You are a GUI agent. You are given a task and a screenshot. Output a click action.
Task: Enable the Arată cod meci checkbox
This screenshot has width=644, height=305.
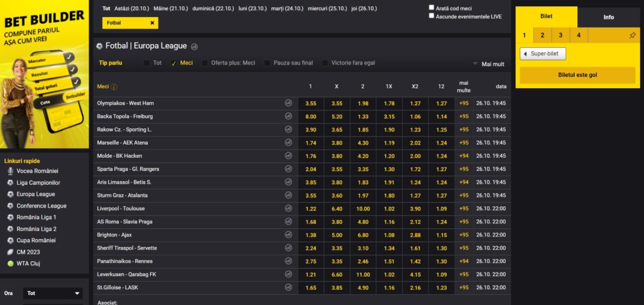431,8
